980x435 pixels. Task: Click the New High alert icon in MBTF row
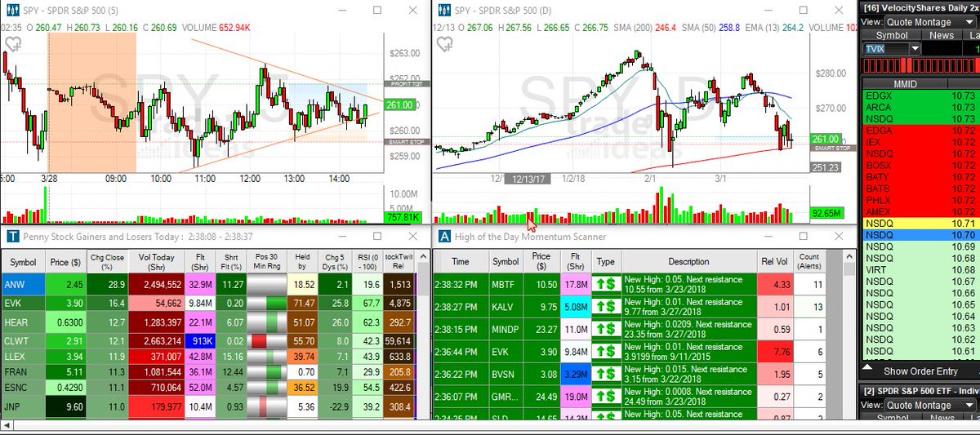tap(605, 284)
